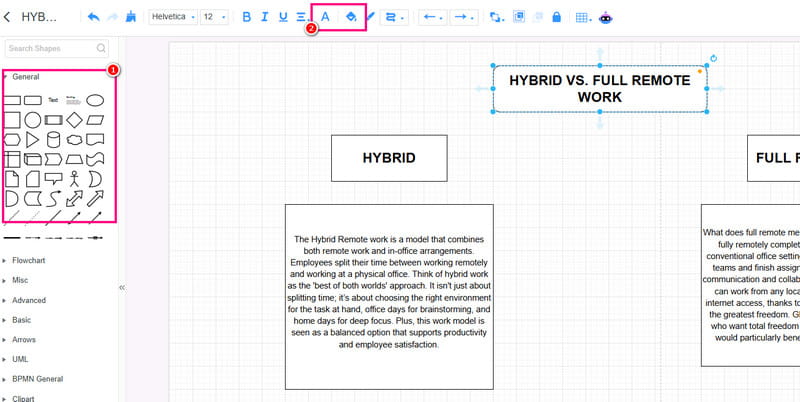The image size is (800, 402).
Task: Select the triangle shape
Action: coord(33,139)
